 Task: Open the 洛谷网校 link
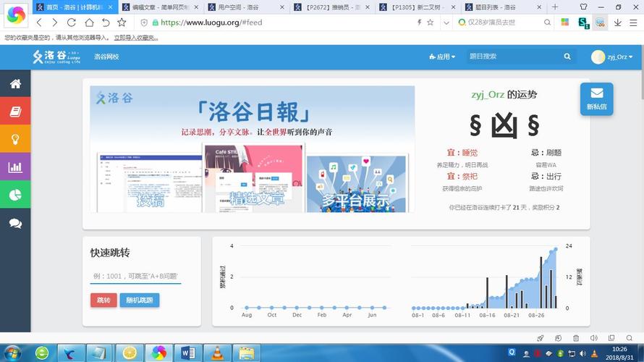click(x=106, y=56)
